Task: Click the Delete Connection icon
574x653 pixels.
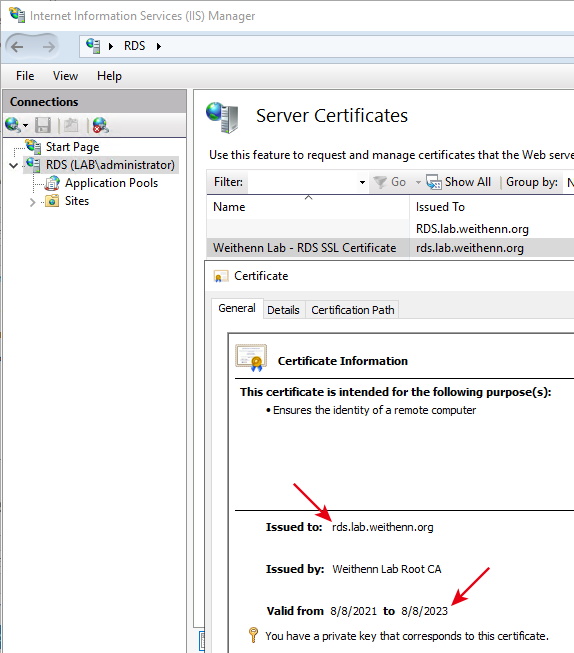Action: pos(100,125)
